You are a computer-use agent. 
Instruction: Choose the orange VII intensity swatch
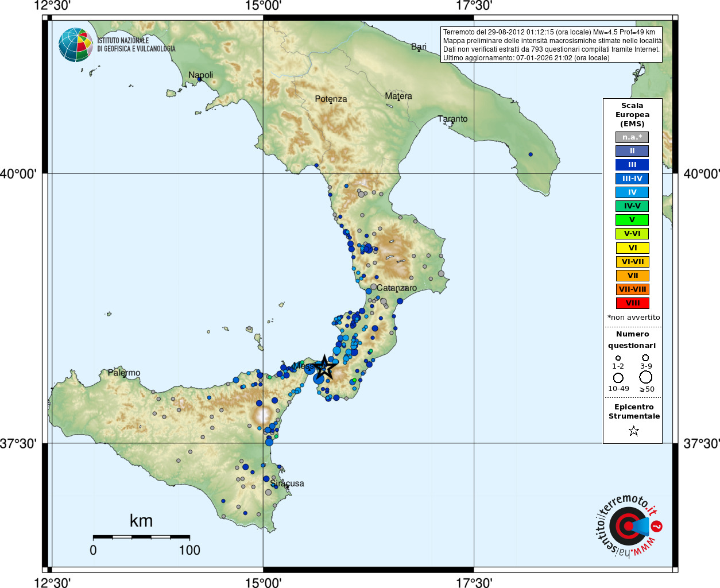pyautogui.click(x=632, y=276)
